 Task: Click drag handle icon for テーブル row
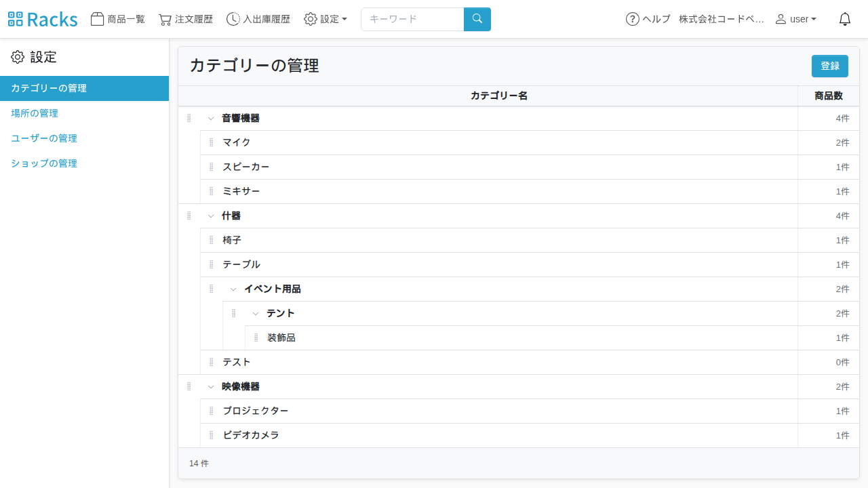point(212,264)
